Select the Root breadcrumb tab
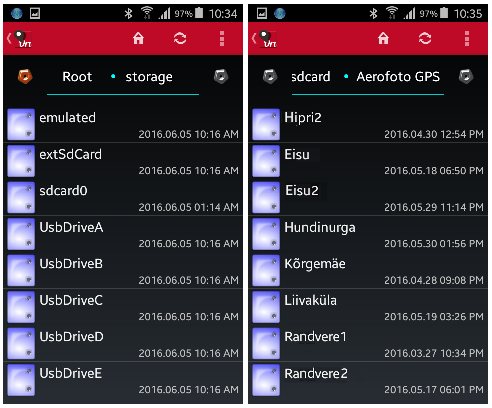This screenshot has width=492, height=408. [77, 77]
